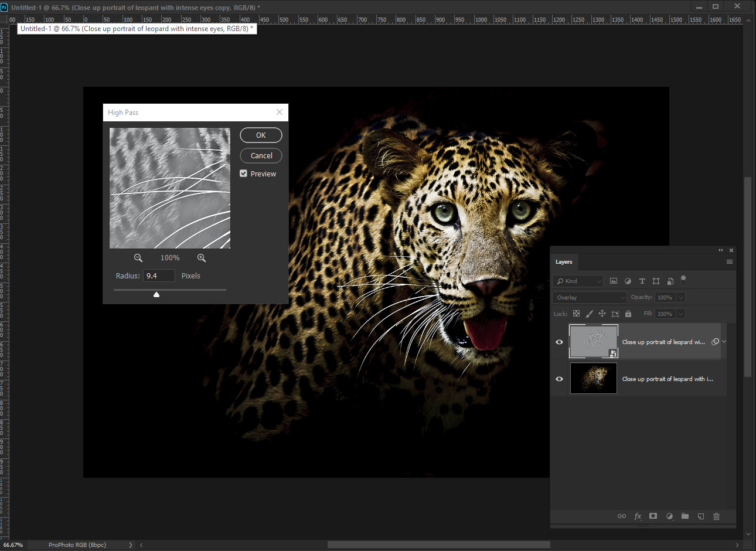Click ProPhoto RGB status bar info

pos(77,545)
